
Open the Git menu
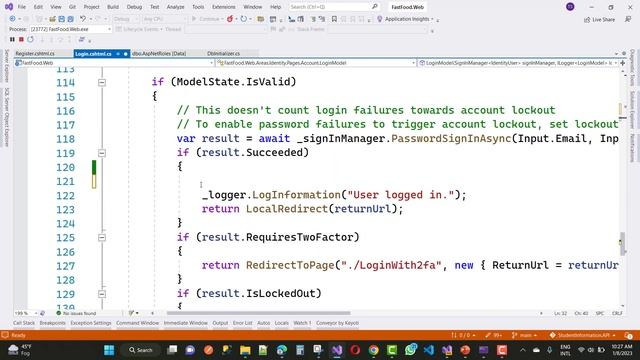tap(72, 7)
